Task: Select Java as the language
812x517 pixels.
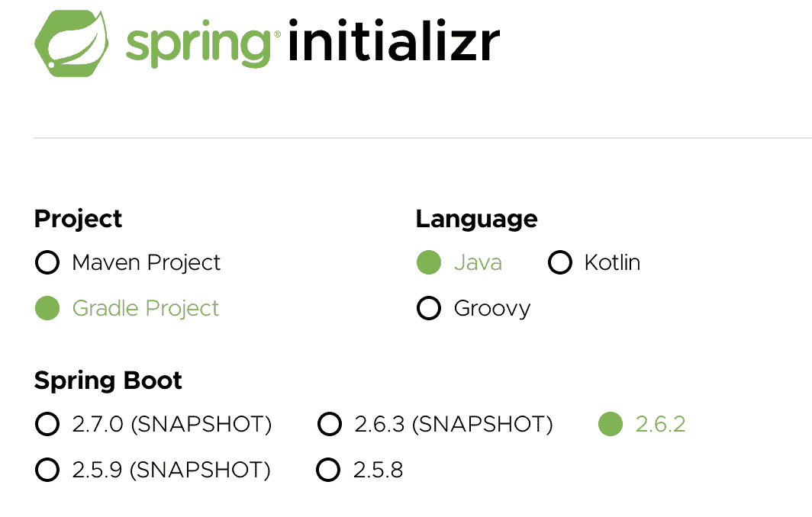Action: coord(429,263)
